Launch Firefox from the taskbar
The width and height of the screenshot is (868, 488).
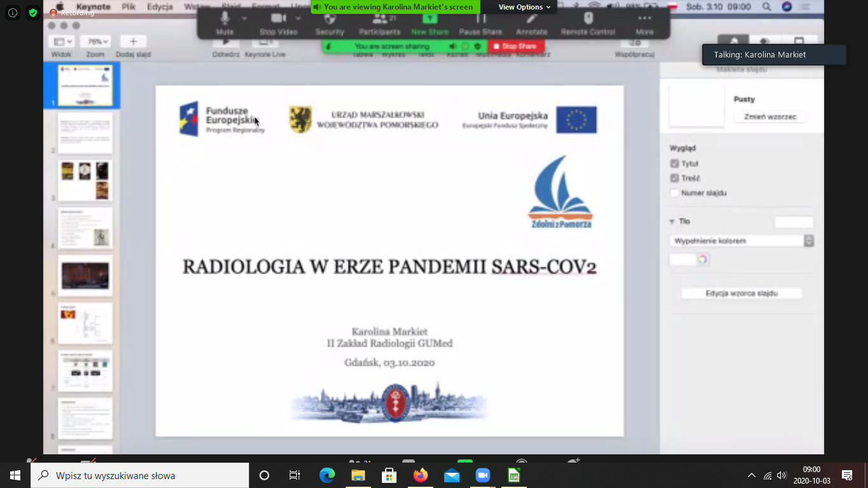click(x=420, y=475)
